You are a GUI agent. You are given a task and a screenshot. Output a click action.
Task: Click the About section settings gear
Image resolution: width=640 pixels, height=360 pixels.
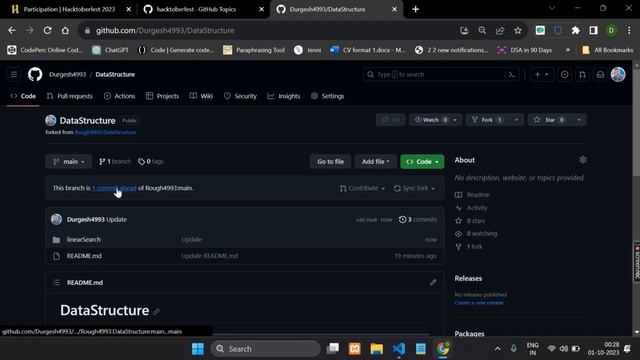583,160
